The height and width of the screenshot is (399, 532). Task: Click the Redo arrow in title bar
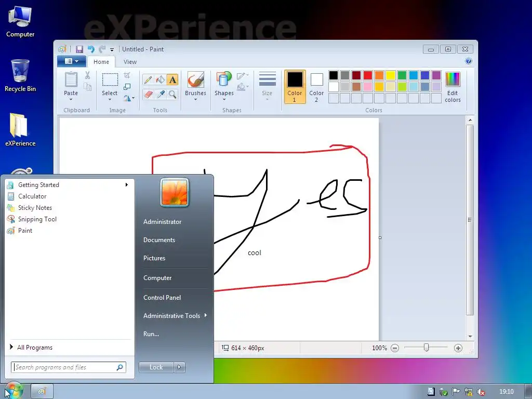pyautogui.click(x=102, y=49)
